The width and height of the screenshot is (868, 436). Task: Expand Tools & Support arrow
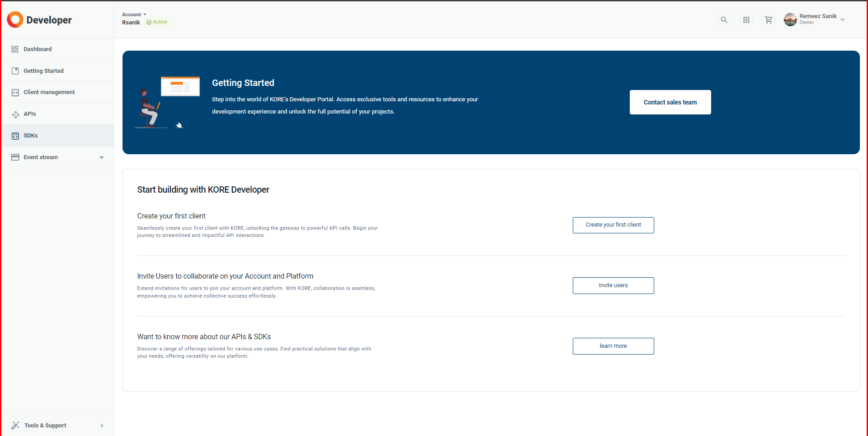coord(102,426)
